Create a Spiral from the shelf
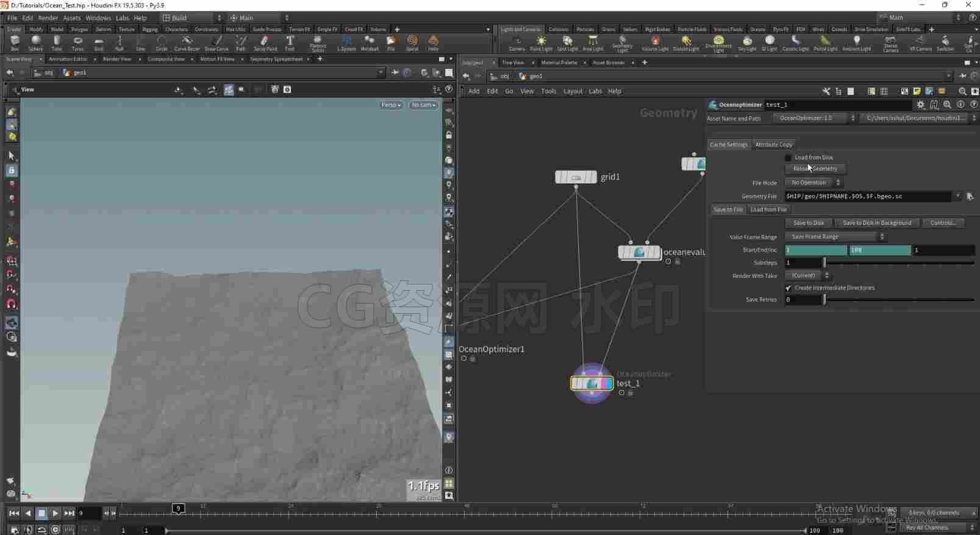Image resolution: width=980 pixels, height=535 pixels. click(412, 43)
